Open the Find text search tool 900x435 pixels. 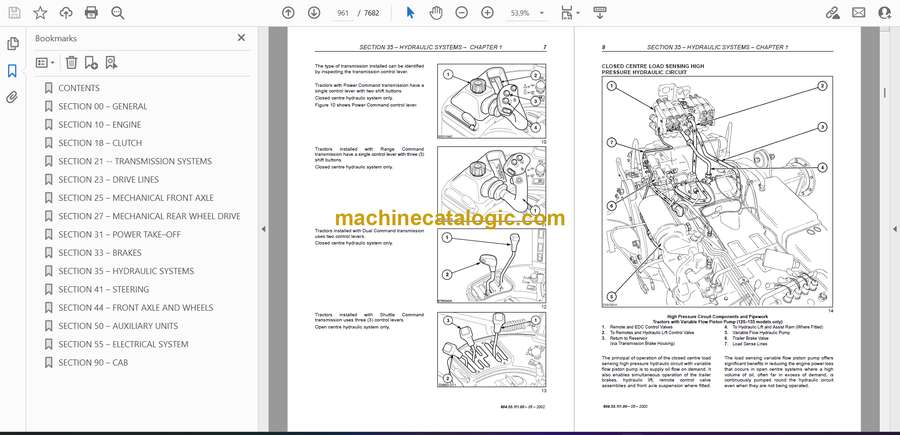click(118, 13)
